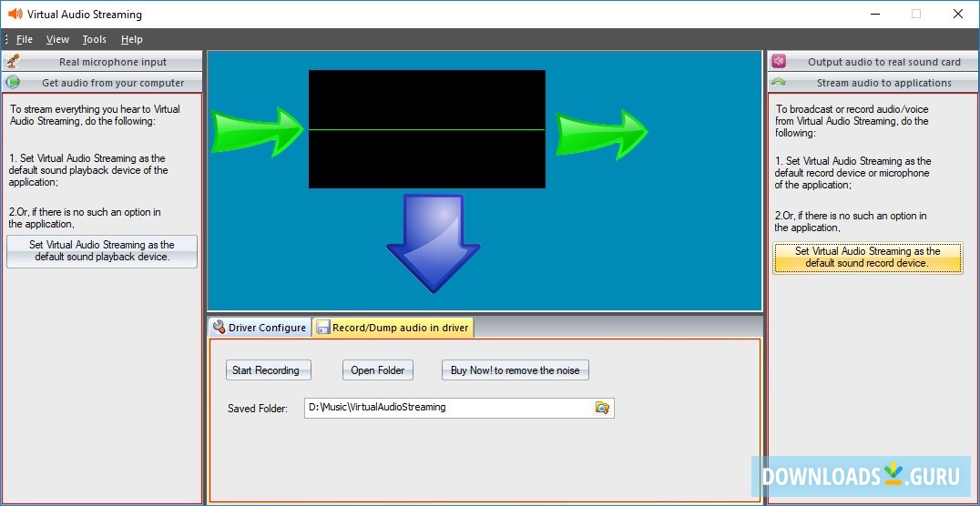Image resolution: width=980 pixels, height=506 pixels.
Task: Click the black audio waveform display
Action: tap(427, 128)
